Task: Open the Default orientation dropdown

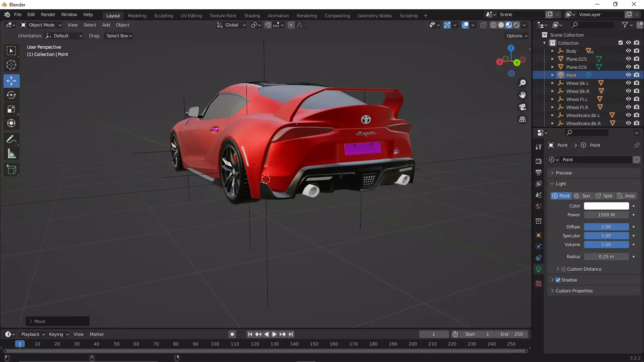Action: point(64,36)
